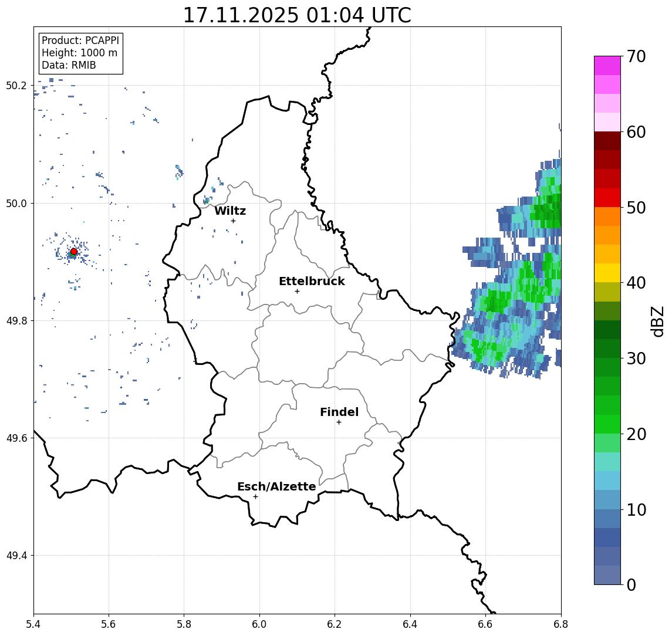Click the longitude tick label 6.2

[335, 624]
